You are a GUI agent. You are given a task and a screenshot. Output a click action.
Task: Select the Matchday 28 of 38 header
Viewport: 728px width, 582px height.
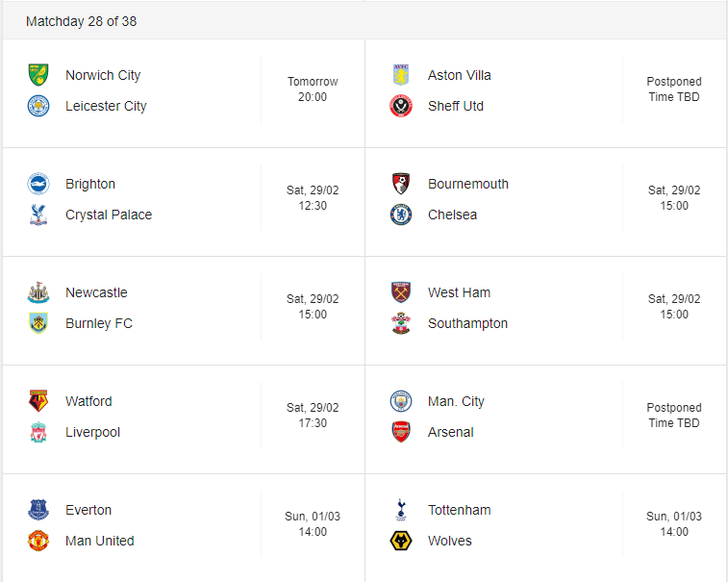pyautogui.click(x=81, y=21)
